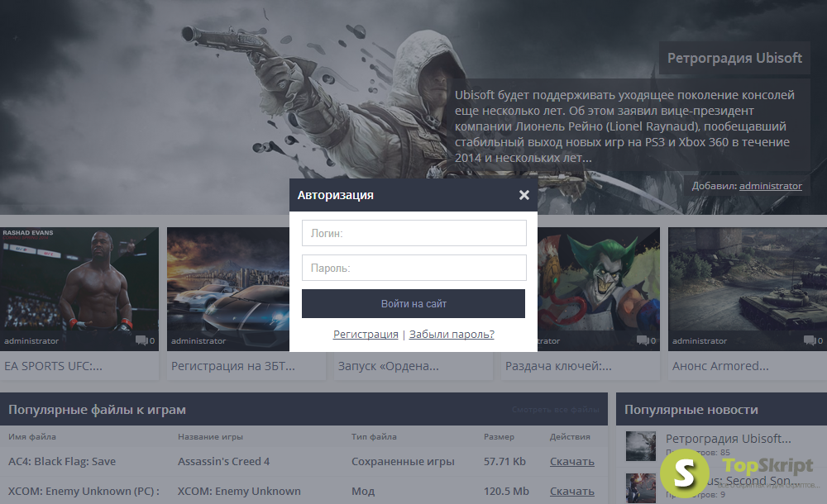The height and width of the screenshot is (504, 827).
Task: Click the comment icon on Joker card
Action: 643,340
